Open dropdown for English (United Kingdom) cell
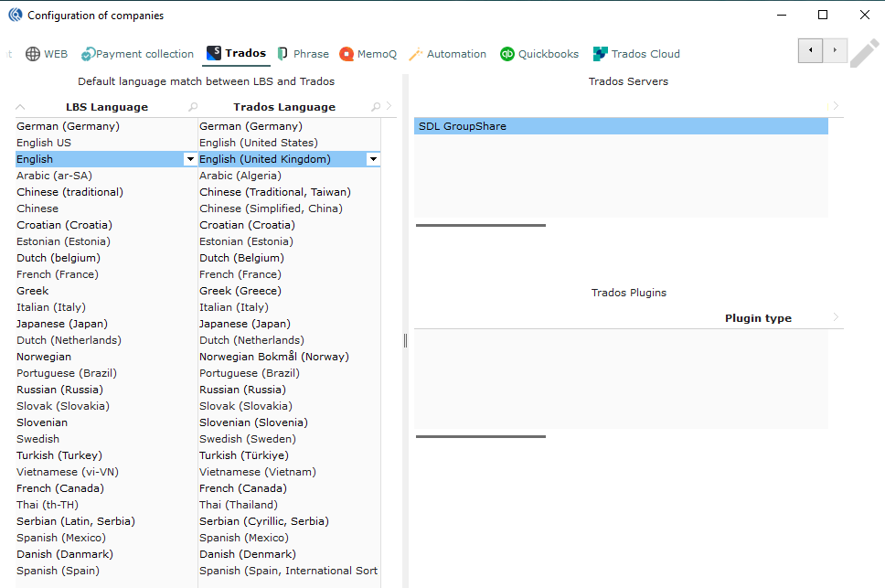The image size is (885, 588). tap(373, 159)
